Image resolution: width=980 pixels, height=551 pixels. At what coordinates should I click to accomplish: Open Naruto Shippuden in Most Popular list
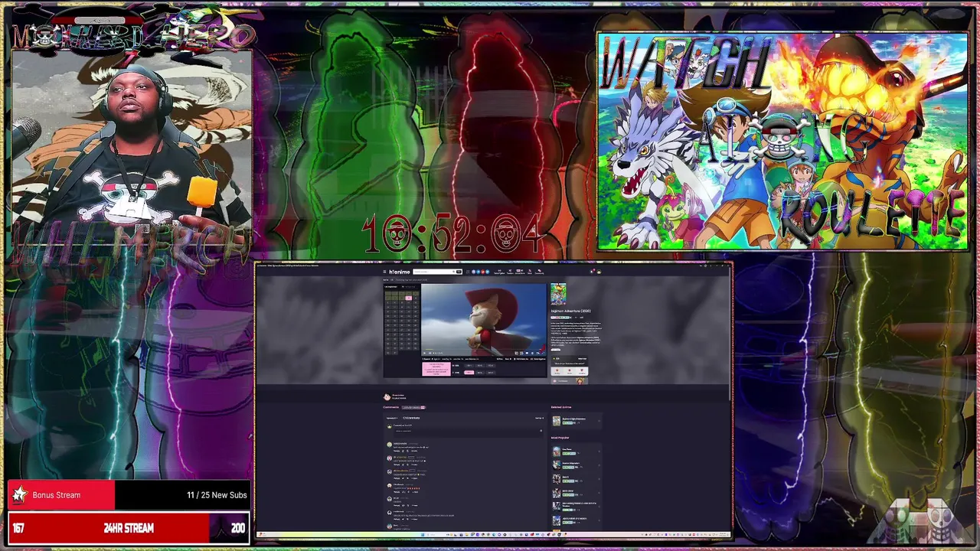pos(570,463)
